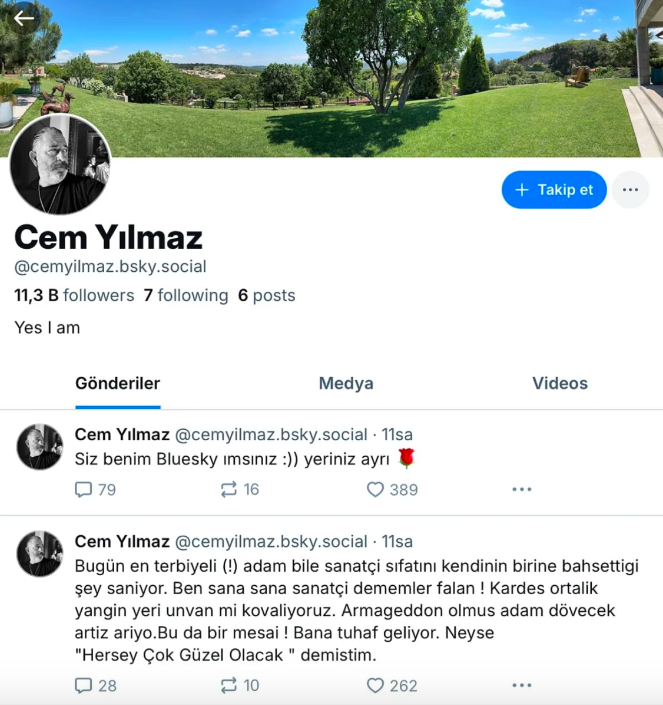Repost the post with 10 reposts
The height and width of the screenshot is (705, 663).
click(240, 685)
